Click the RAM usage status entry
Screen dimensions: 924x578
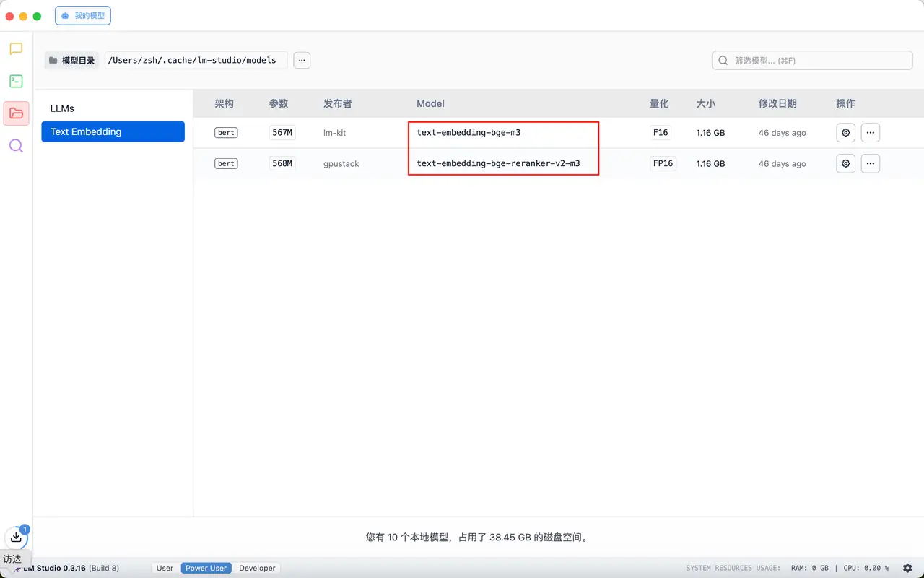coord(810,568)
